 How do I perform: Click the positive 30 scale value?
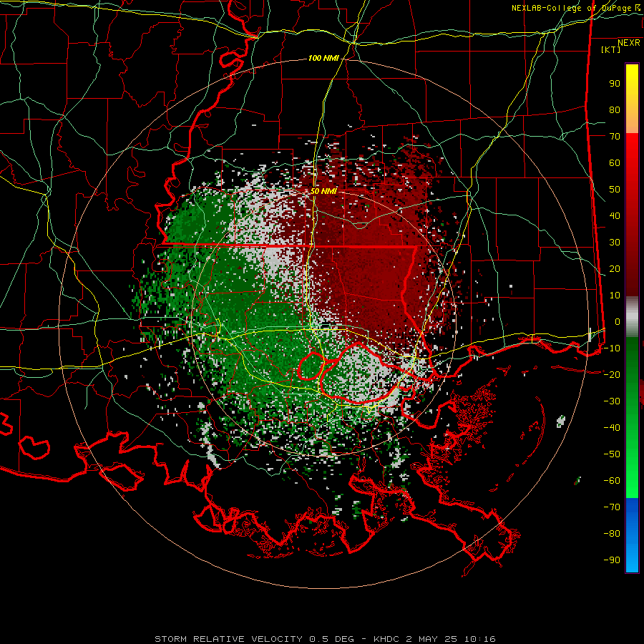615,243
